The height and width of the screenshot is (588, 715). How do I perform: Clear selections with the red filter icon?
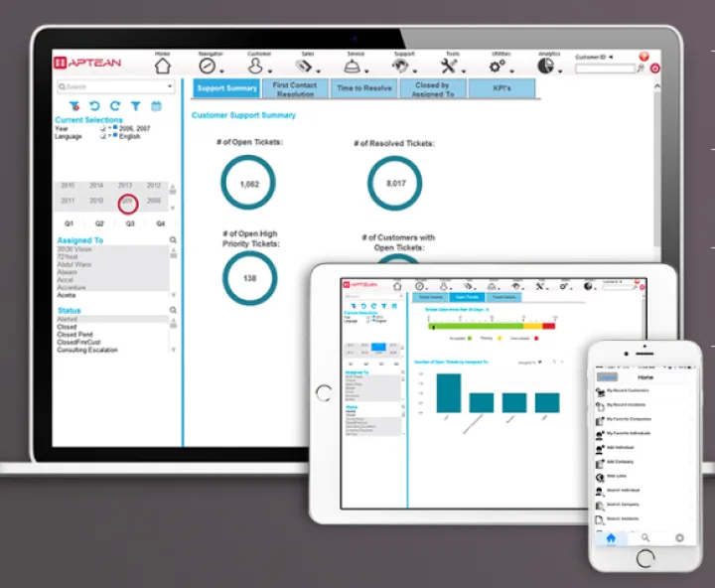(x=73, y=106)
